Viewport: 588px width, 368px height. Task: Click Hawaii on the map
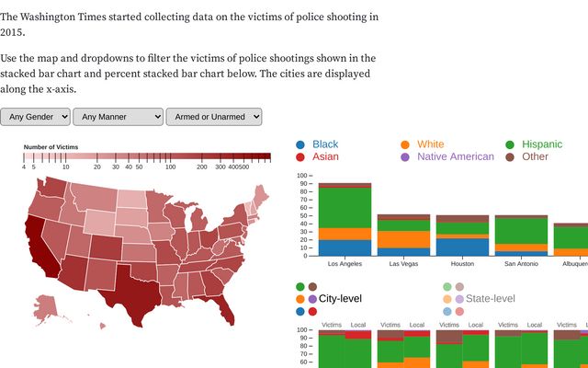[x=102, y=326]
